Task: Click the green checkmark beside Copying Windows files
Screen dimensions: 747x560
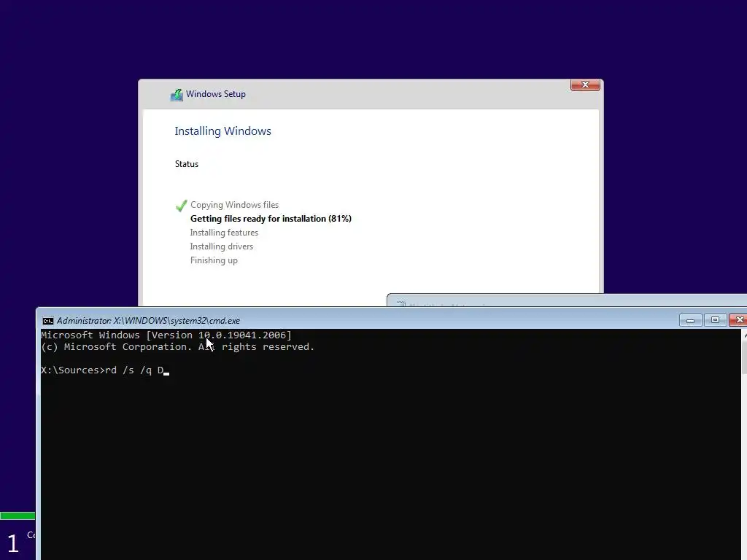Action: click(181, 206)
